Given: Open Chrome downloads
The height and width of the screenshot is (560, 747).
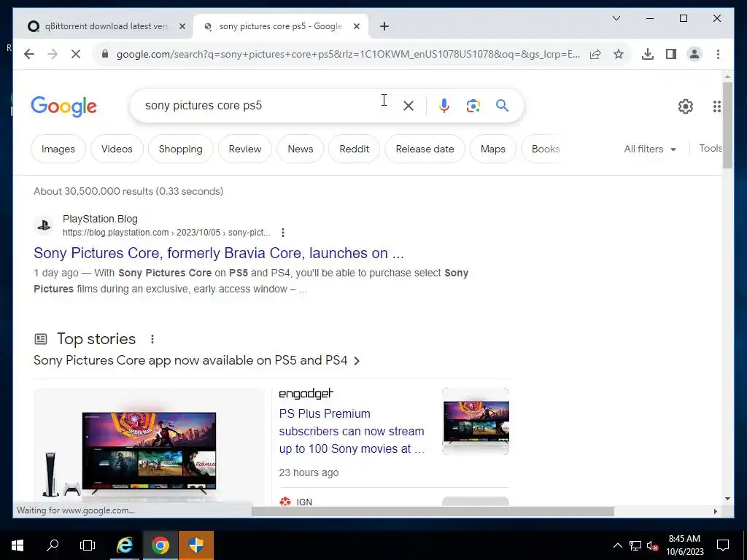Looking at the screenshot, I should pyautogui.click(x=648, y=54).
